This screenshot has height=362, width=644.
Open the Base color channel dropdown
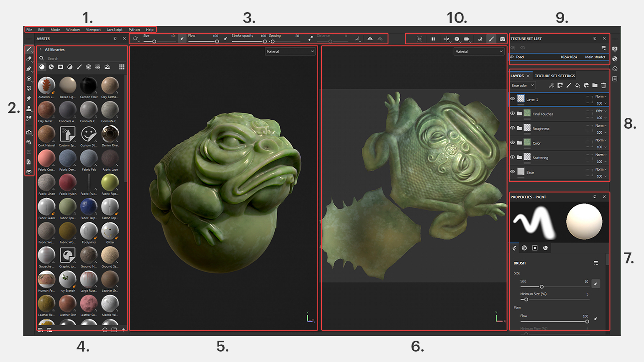coord(523,86)
